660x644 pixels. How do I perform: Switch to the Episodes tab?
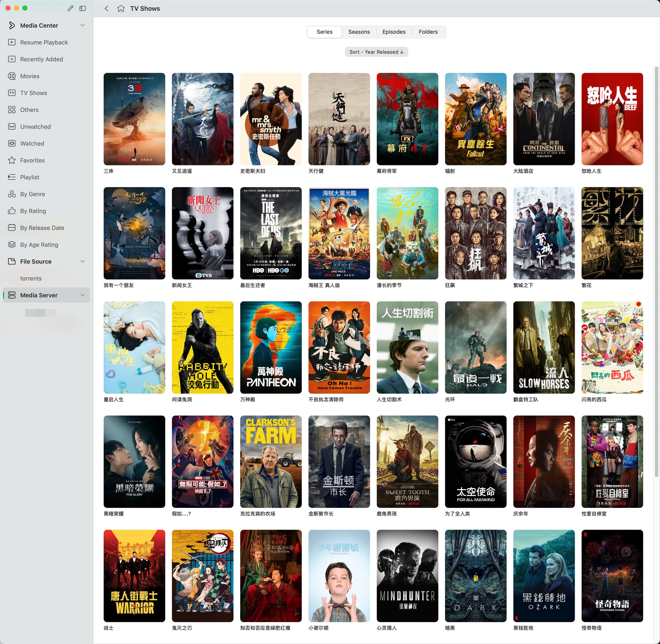(394, 32)
